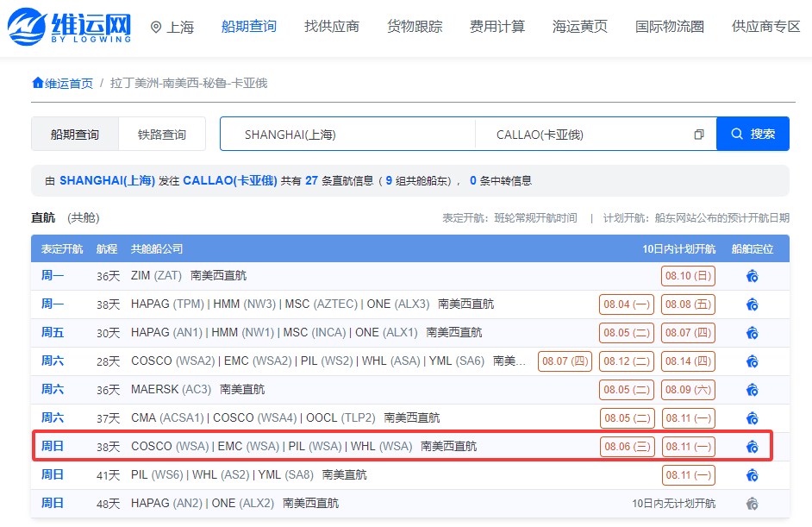Click the 28天 transit time cell
This screenshot has height=527, width=812.
pyautogui.click(x=109, y=361)
